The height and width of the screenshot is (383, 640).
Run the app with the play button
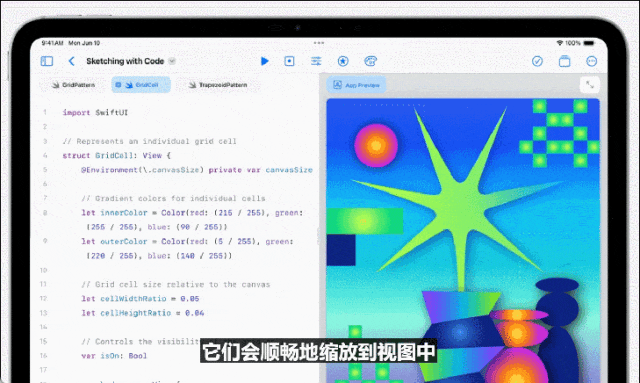(x=264, y=61)
